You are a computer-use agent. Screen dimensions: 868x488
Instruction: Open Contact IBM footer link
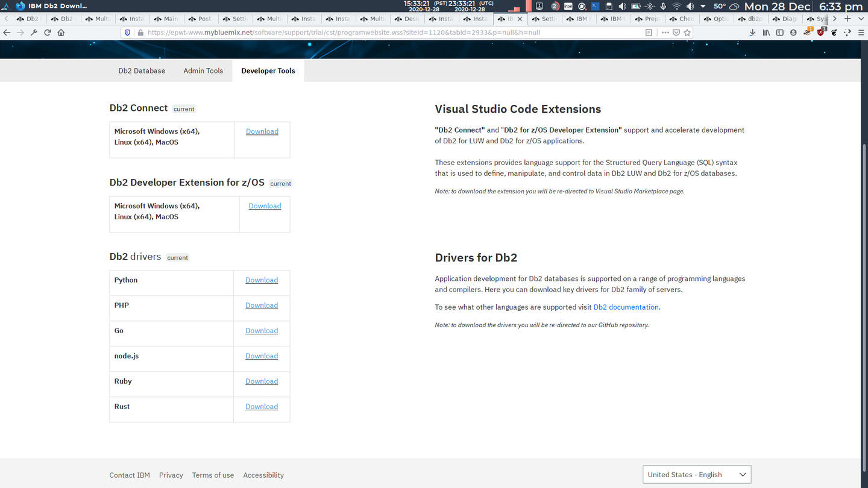[x=130, y=475]
